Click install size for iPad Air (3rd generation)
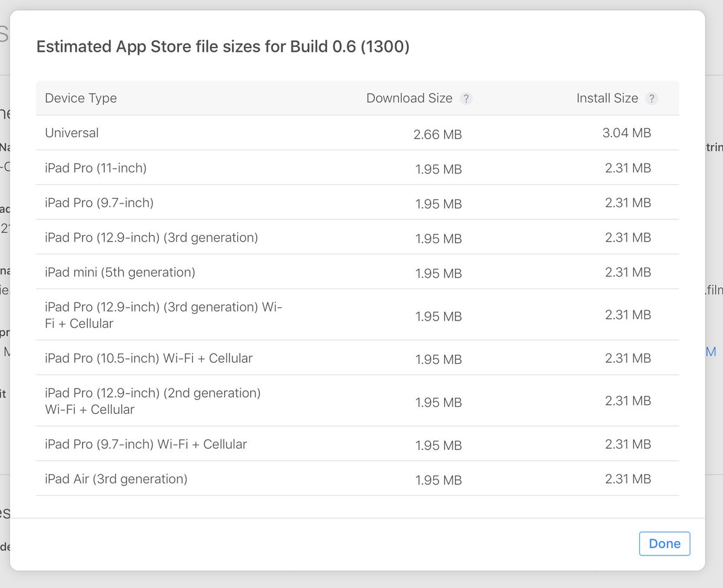723x588 pixels. point(628,479)
